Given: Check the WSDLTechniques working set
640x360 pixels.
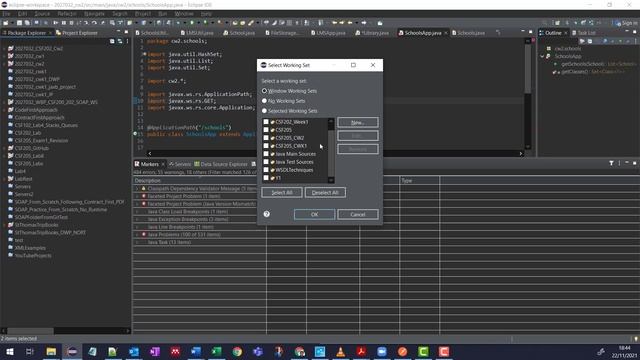Looking at the screenshot, I should 266,170.
